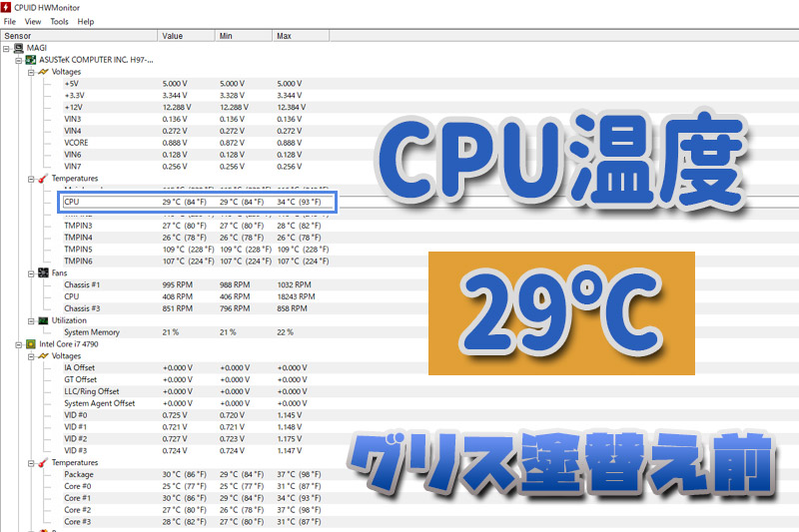Select the CPU temperature row
Image resolution: width=799 pixels, height=532 pixels.
197,202
